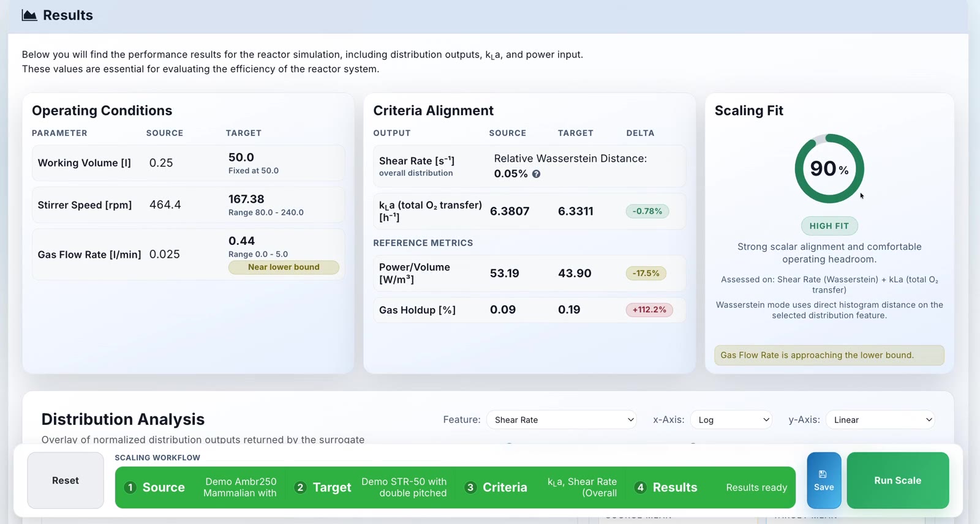Click the kLa target value 6.3311
Image resolution: width=980 pixels, height=524 pixels.
576,211
